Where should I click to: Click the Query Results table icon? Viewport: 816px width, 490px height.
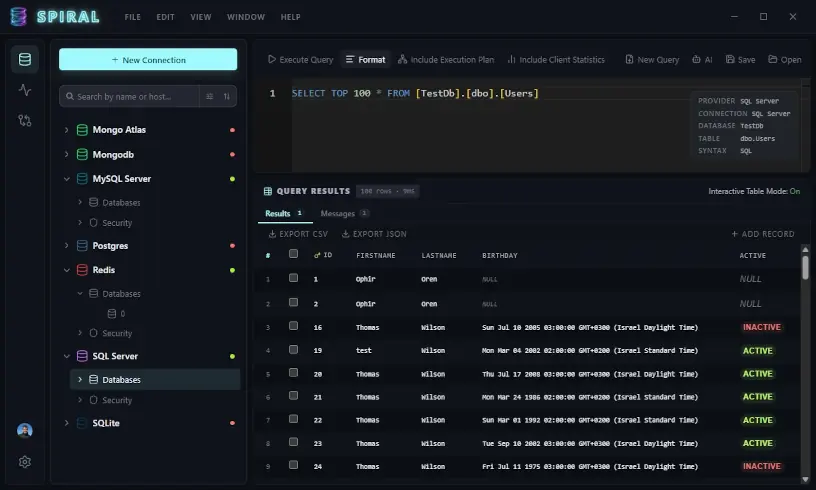(267, 191)
